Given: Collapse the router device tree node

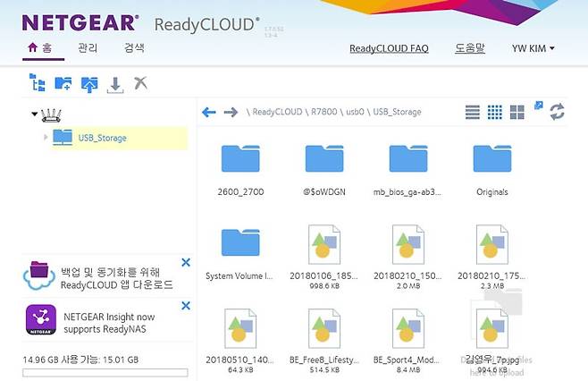Looking at the screenshot, I should (35, 114).
